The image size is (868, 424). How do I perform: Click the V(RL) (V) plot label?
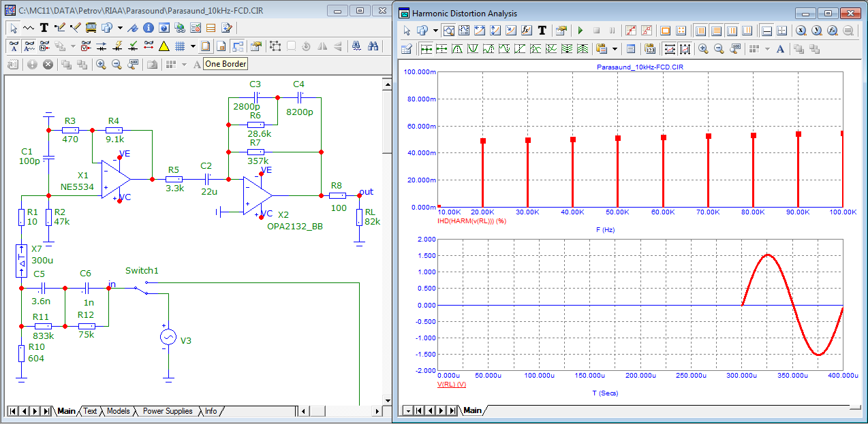tap(451, 385)
